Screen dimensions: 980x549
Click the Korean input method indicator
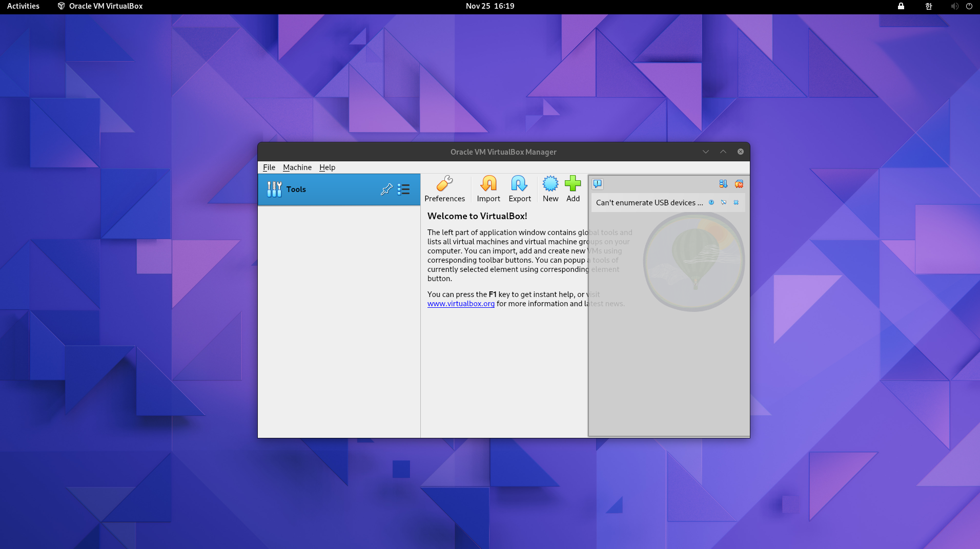click(x=928, y=6)
